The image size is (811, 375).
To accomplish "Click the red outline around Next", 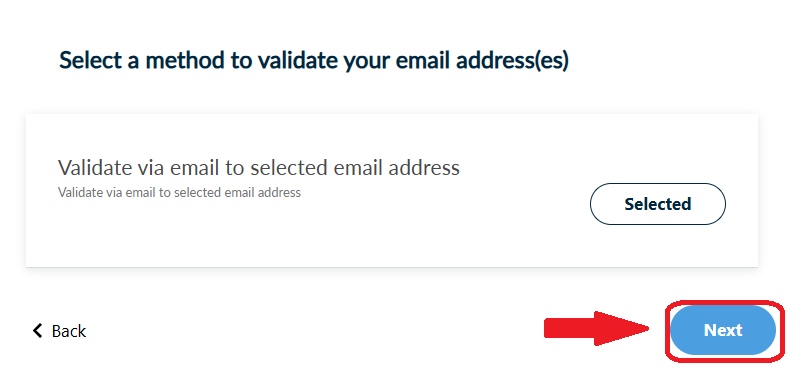I will (x=725, y=302).
